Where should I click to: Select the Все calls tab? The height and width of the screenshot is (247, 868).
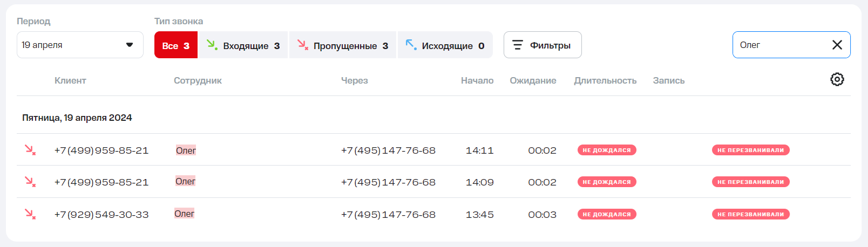tap(175, 45)
